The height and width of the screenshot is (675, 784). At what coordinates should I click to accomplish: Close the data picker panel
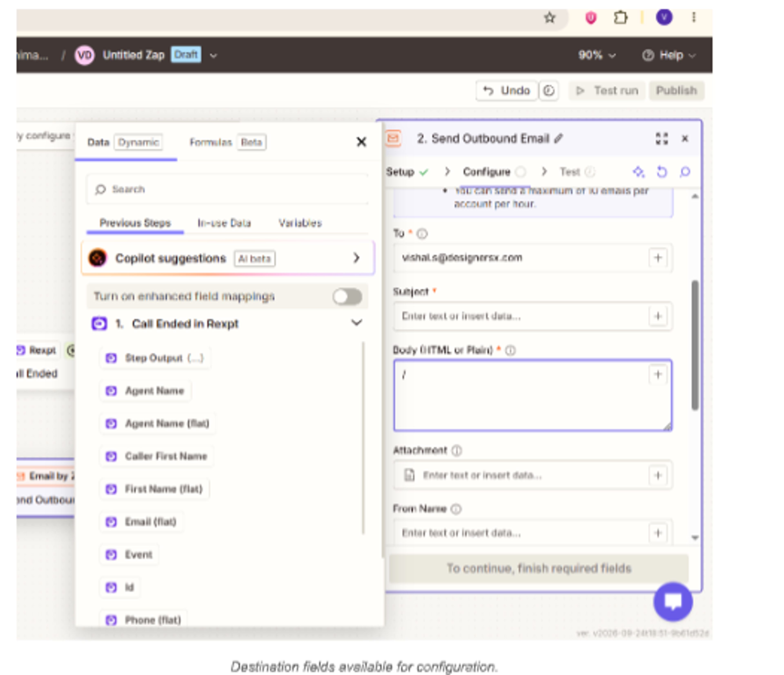click(x=361, y=142)
